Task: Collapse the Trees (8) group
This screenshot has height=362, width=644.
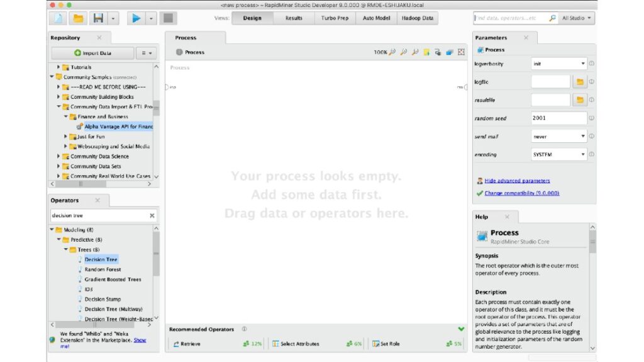Action: [x=65, y=249]
